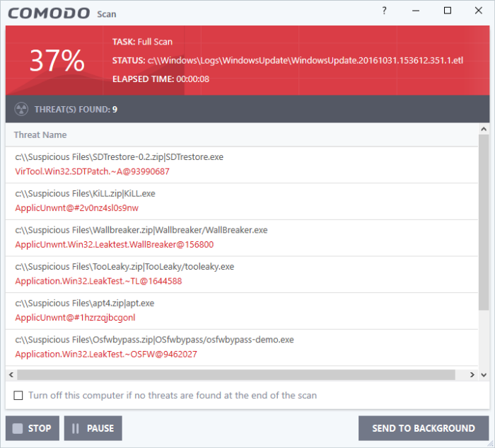Viewport: 495px width, 448px height.
Task: Click the 37% scan progress indicator
Action: tap(57, 61)
